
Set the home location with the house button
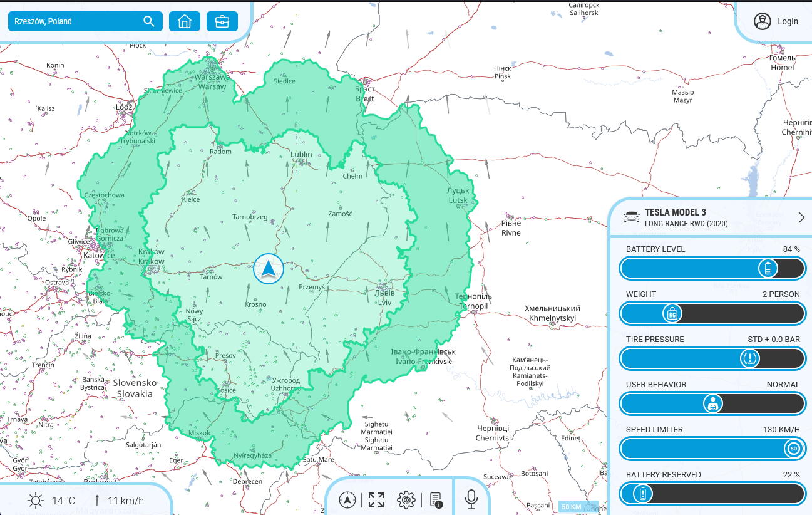click(185, 21)
